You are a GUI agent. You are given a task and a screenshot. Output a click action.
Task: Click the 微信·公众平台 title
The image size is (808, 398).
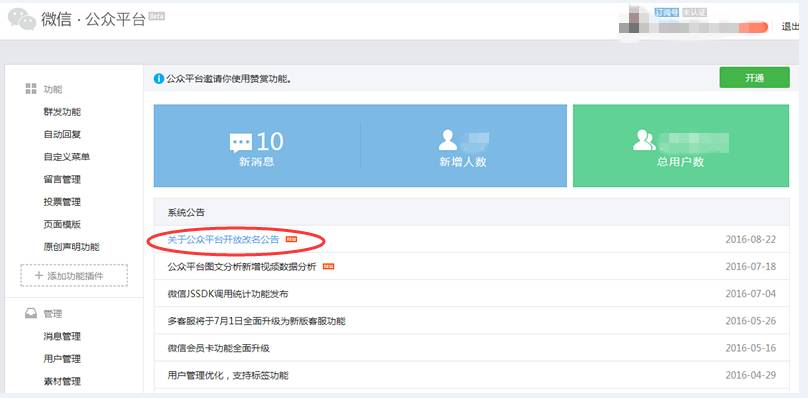point(93,20)
